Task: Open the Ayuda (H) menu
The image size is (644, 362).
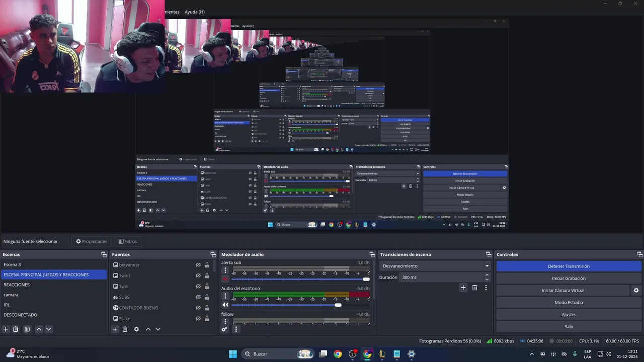Action: tap(195, 12)
